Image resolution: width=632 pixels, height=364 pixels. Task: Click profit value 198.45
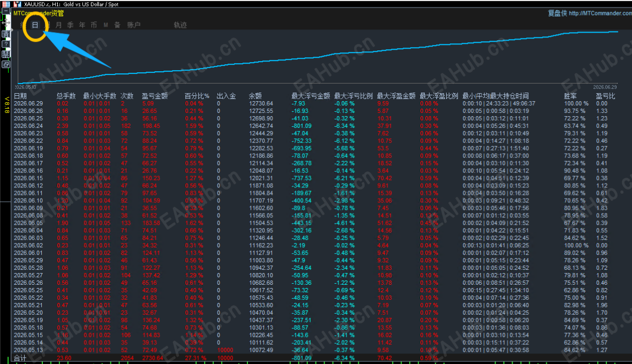[x=151, y=126]
